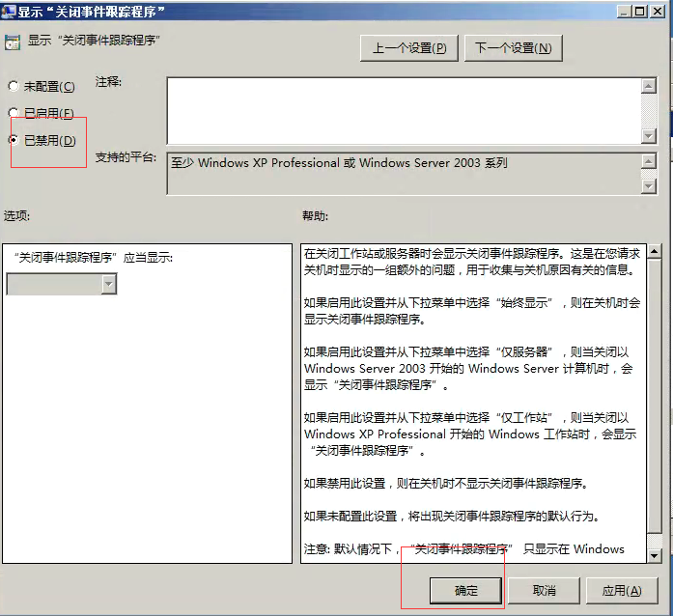Click scroll-down arrow of 支持的平台 box

[649, 186]
